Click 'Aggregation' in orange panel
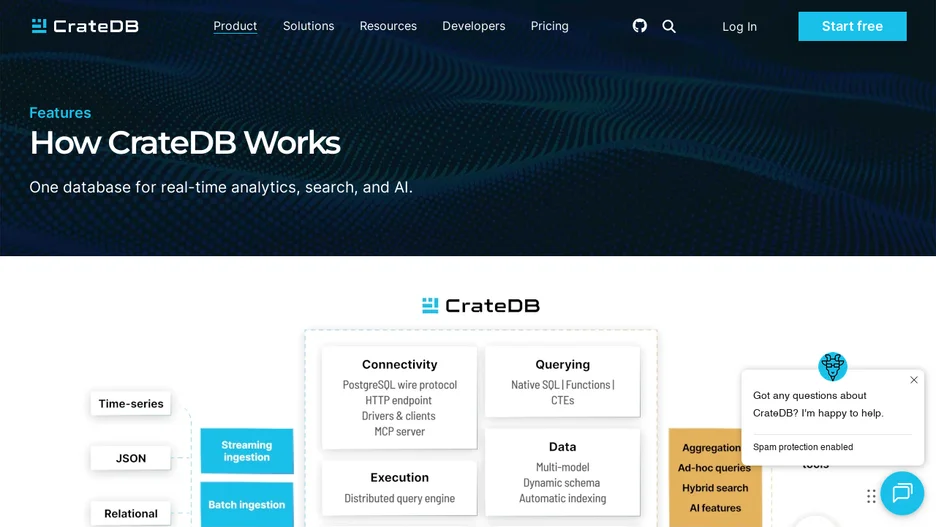 point(712,448)
